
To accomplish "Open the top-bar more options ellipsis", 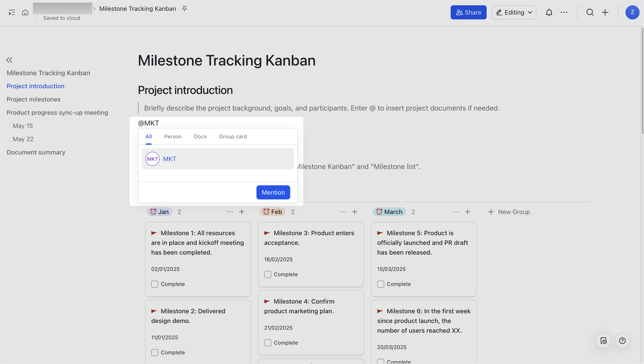I will (x=564, y=12).
